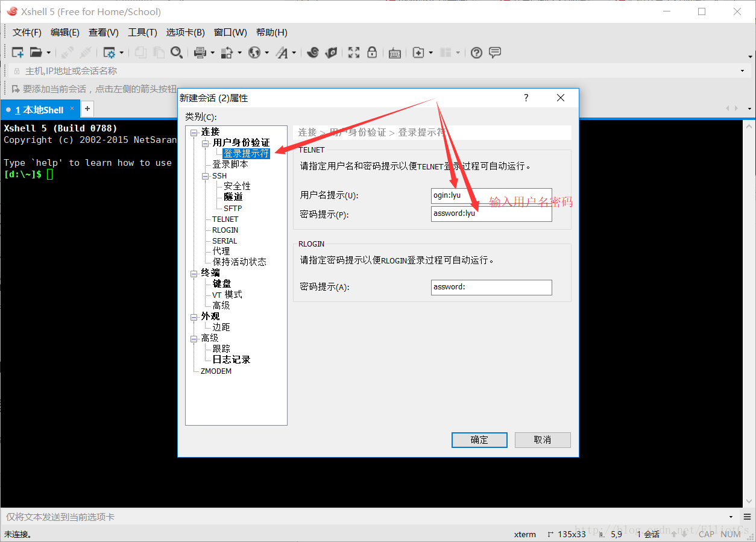Select 安全性 under SSH
The image size is (756, 542).
[237, 186]
